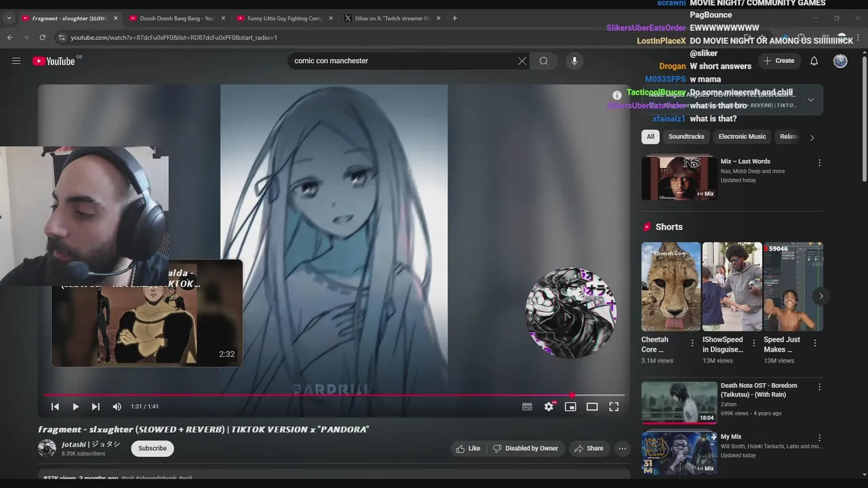Toggle subtitles with the captions icon
868x488 pixels.
(527, 407)
